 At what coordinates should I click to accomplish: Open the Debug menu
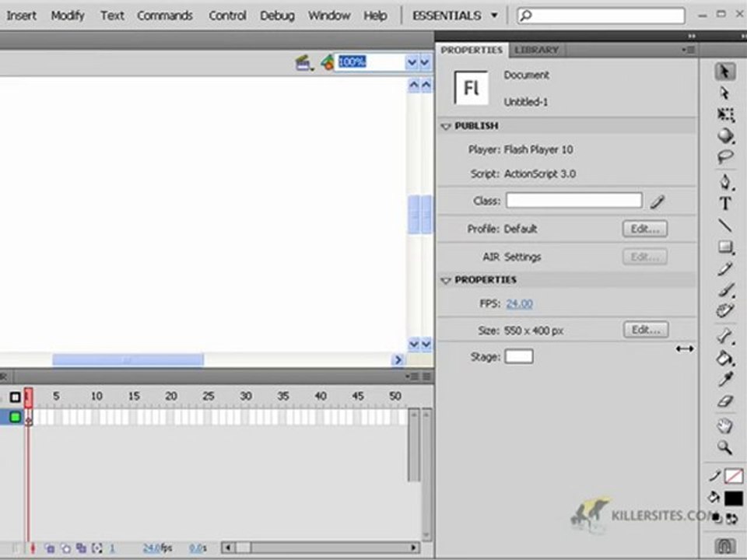[277, 16]
